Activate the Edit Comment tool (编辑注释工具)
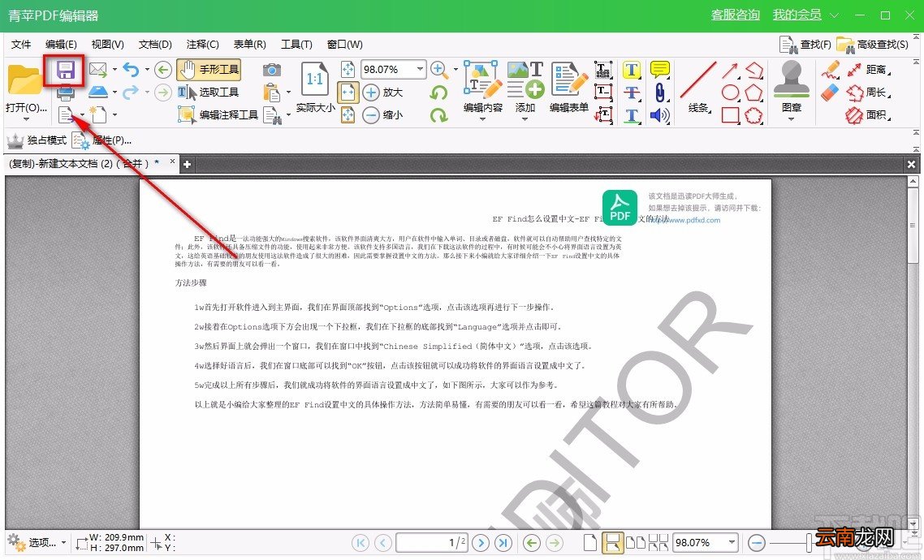The width and height of the screenshot is (924, 560). [218, 114]
